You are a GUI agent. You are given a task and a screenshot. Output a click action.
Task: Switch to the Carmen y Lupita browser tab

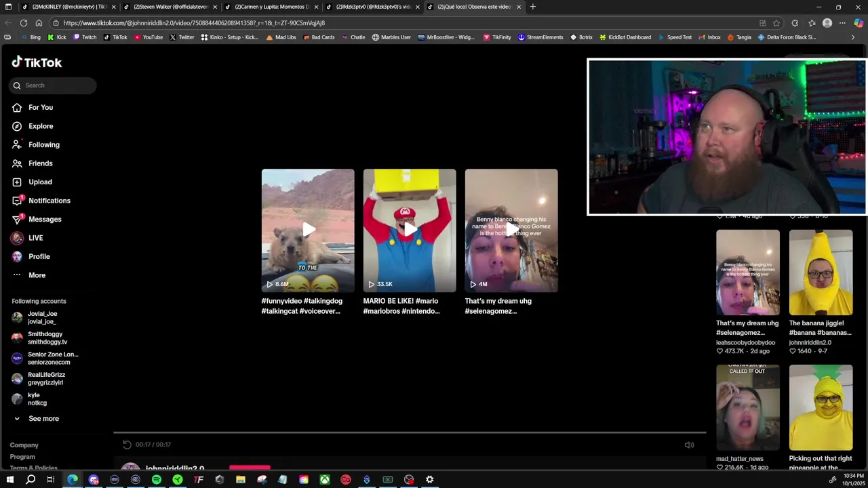click(x=271, y=7)
